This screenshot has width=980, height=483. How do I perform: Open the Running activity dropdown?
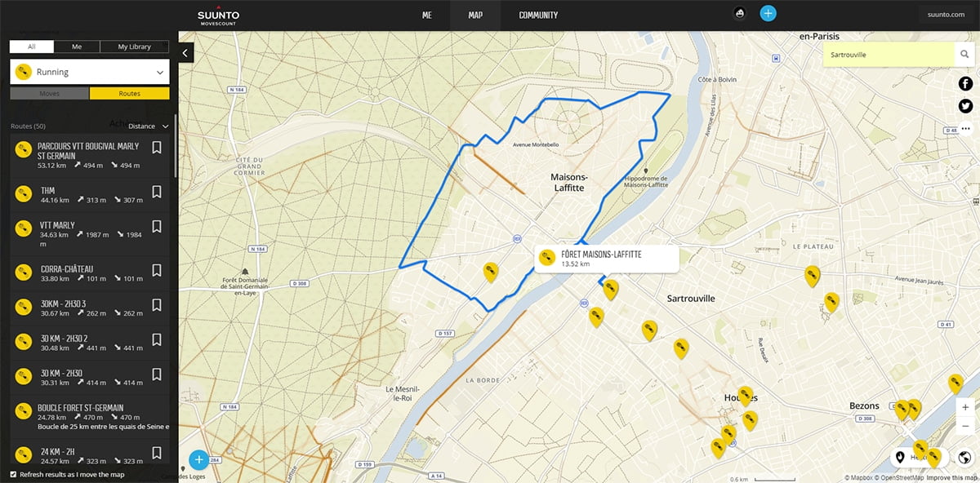coord(90,72)
